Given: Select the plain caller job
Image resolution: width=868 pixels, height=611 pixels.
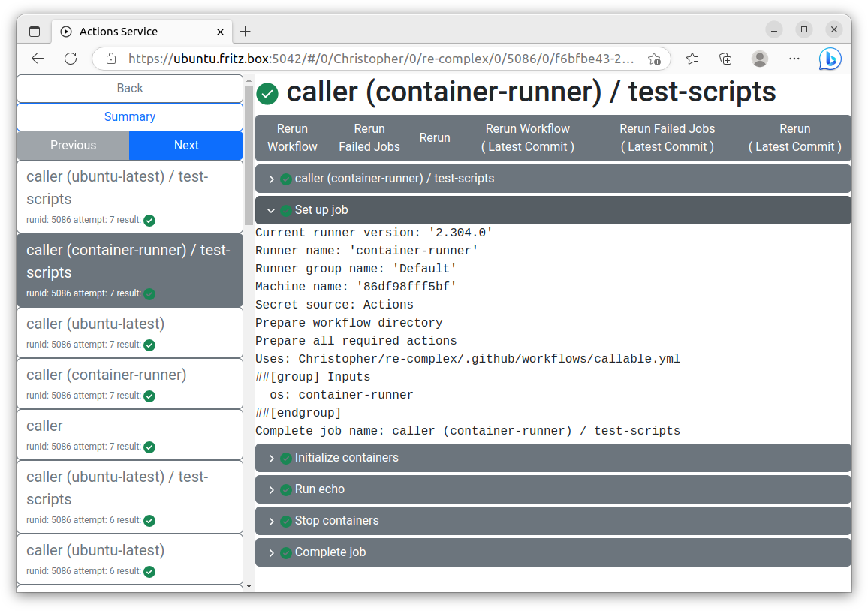Looking at the screenshot, I should tap(130, 435).
